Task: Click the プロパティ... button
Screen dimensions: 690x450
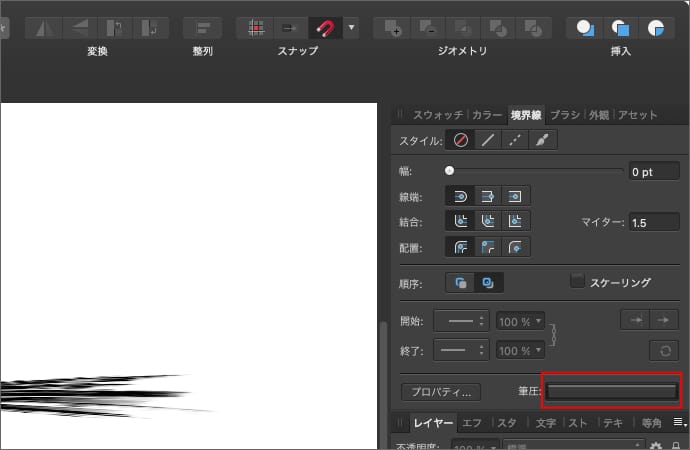Action: (x=441, y=392)
